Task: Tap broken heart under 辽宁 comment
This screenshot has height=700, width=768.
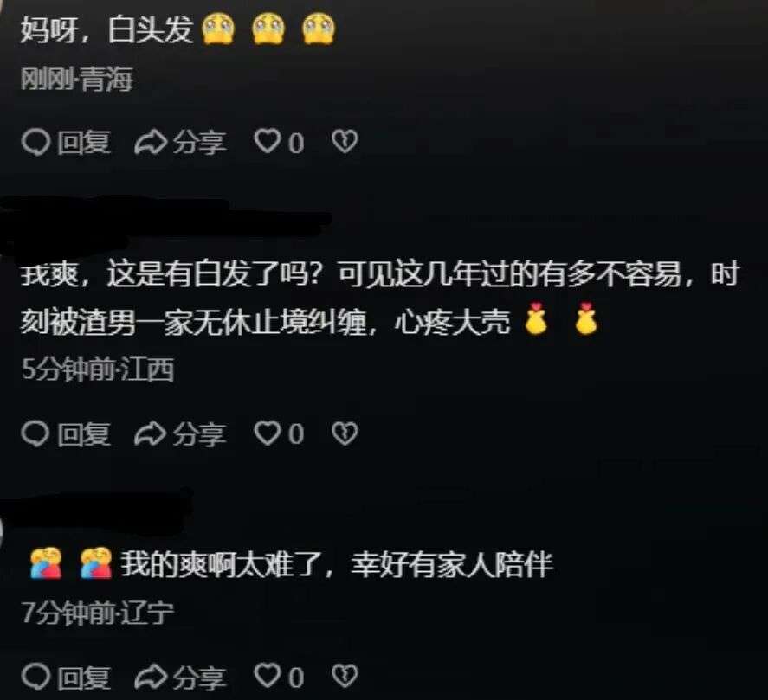Action: (x=345, y=677)
